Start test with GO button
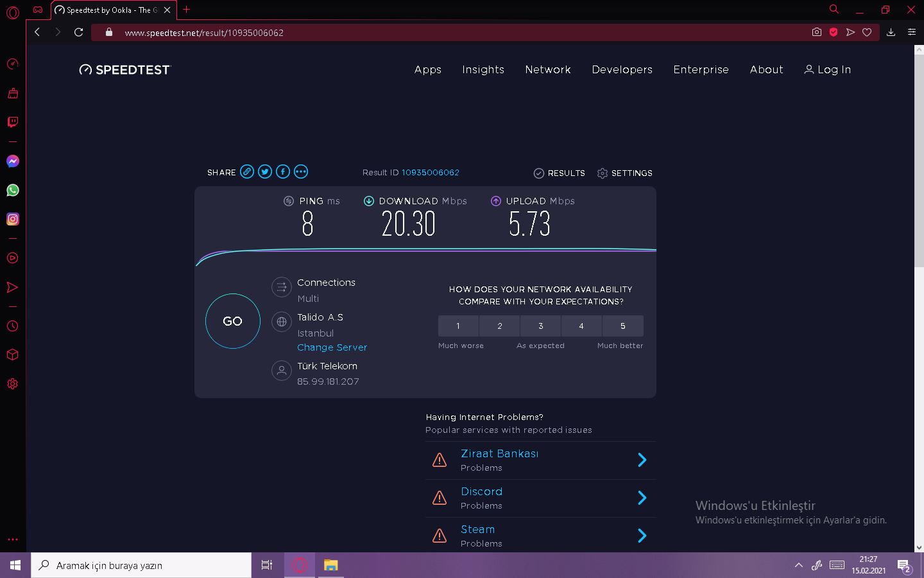Image resolution: width=924 pixels, height=578 pixels. 232,321
